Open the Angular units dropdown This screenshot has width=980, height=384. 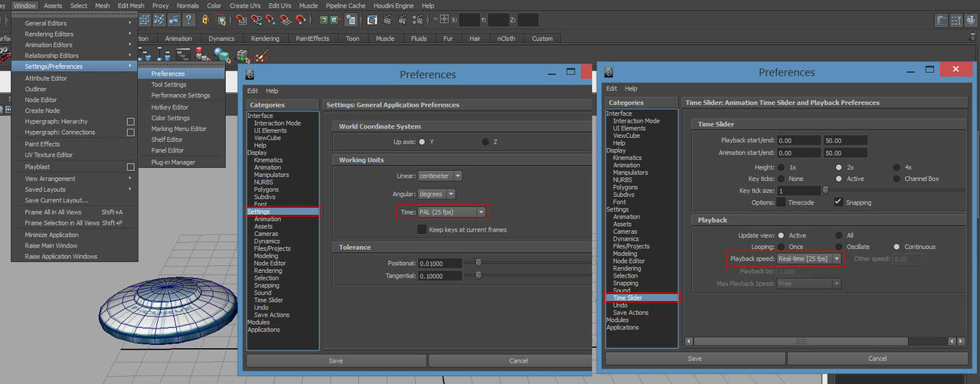tap(436, 194)
